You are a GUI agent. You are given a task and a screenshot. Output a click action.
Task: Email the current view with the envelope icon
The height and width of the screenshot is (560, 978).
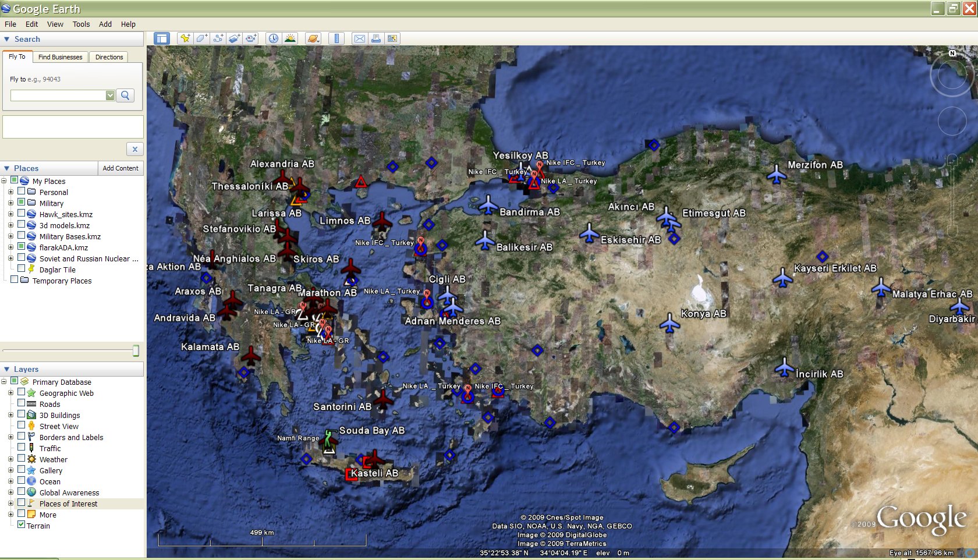click(x=360, y=38)
